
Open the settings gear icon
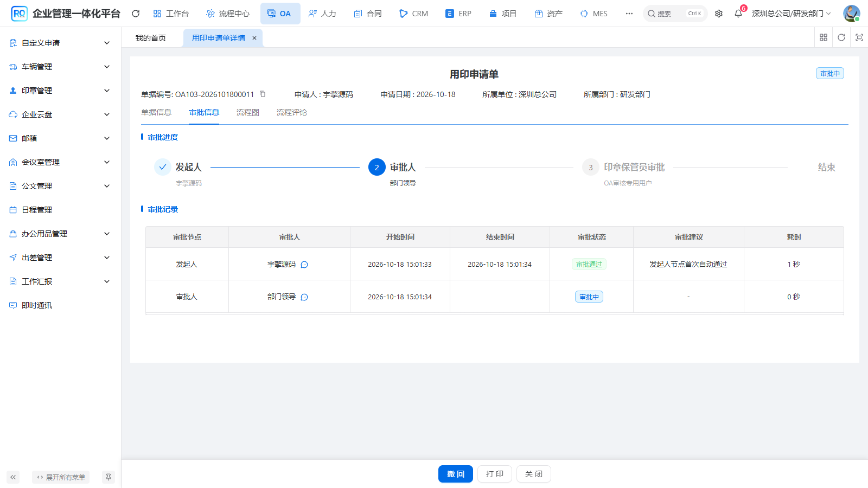(x=719, y=14)
